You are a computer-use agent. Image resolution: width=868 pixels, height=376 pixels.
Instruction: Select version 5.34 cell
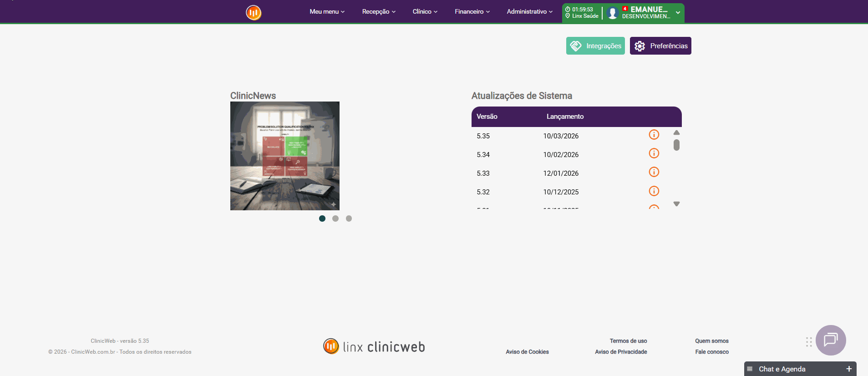coord(483,155)
